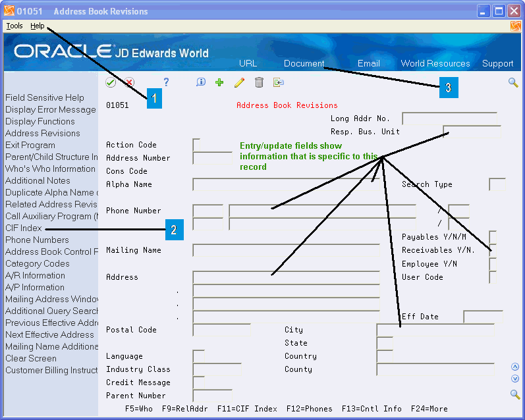Viewport: 525px width, 420px height.
Task: Open A/P Information option
Action: [35, 287]
